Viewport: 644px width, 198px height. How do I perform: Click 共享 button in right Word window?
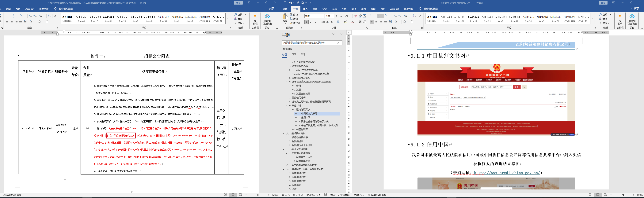[636, 9]
